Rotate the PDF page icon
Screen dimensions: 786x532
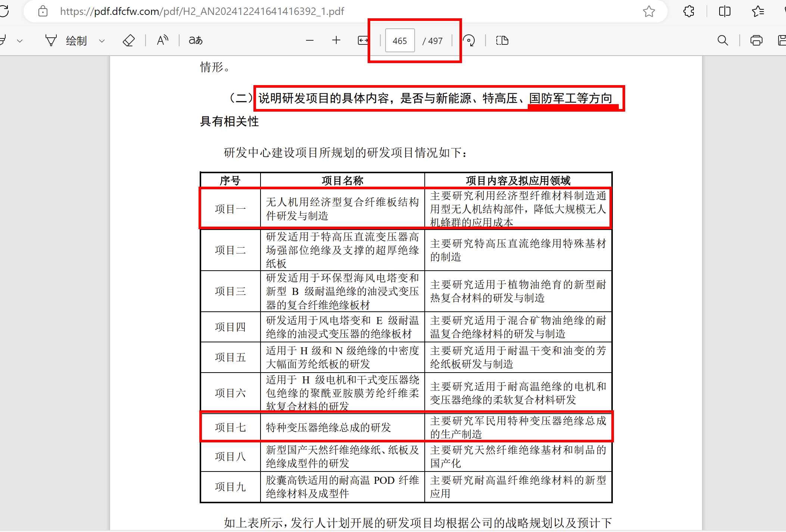click(469, 40)
